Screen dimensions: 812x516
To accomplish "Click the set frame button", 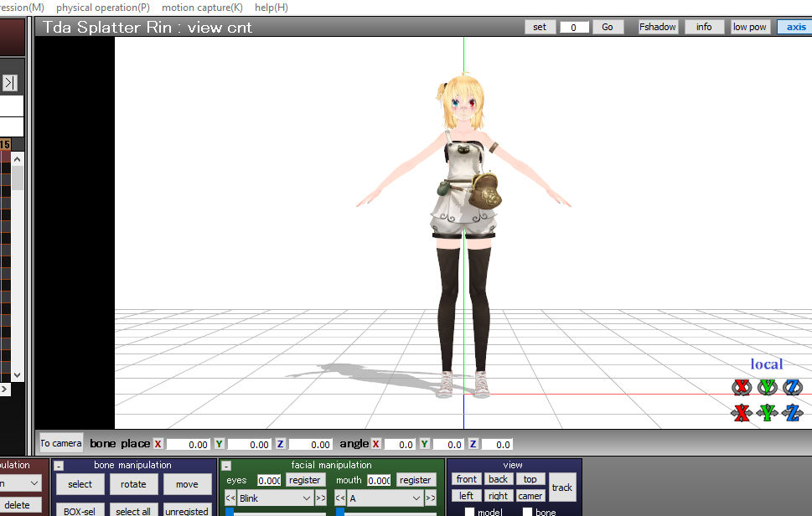I will pos(540,27).
